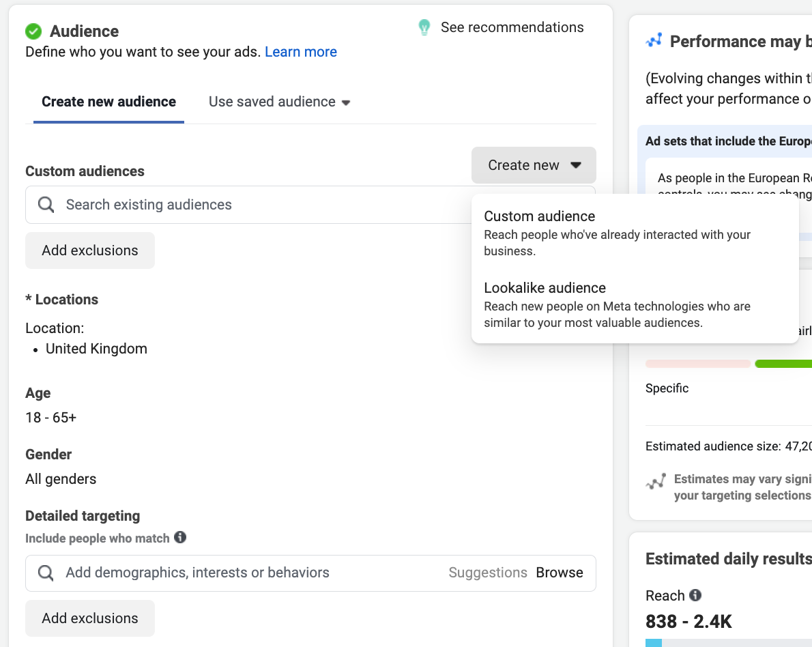Switch to Create new audience tab
The height and width of the screenshot is (647, 812).
coord(108,102)
